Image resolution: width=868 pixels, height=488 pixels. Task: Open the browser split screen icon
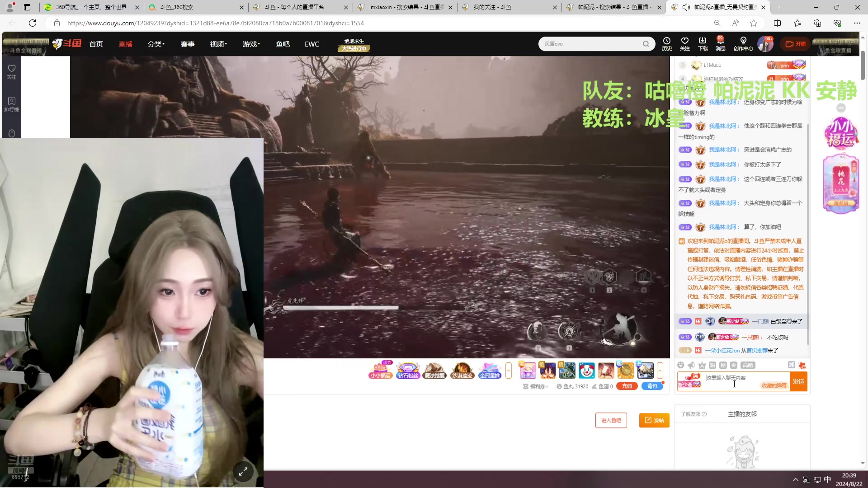pyautogui.click(x=777, y=23)
